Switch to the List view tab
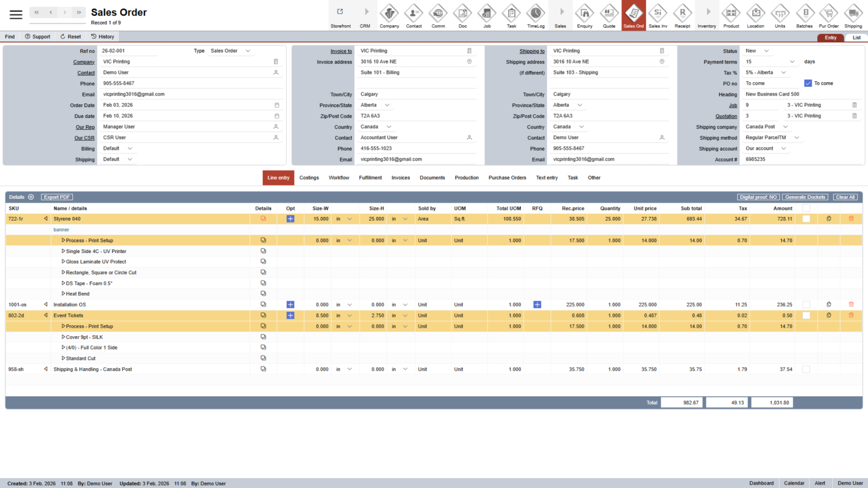Viewport: 868px width, 488px height. 856,38
